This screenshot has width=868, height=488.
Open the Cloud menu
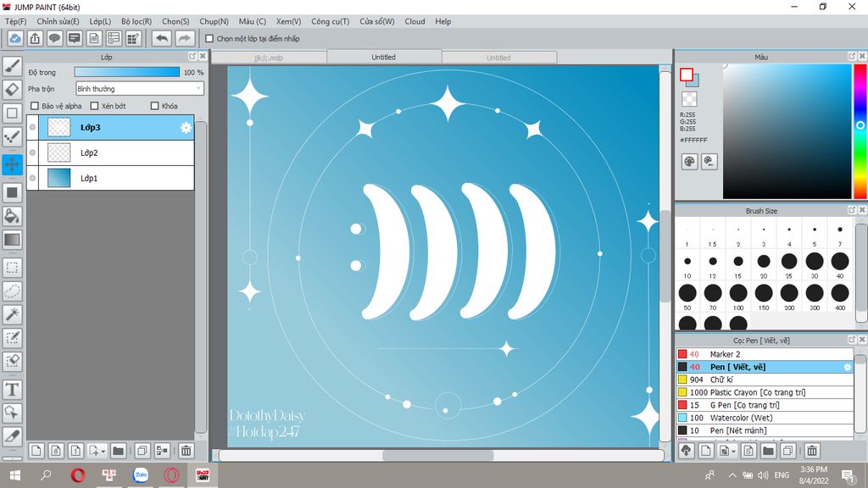click(x=415, y=21)
